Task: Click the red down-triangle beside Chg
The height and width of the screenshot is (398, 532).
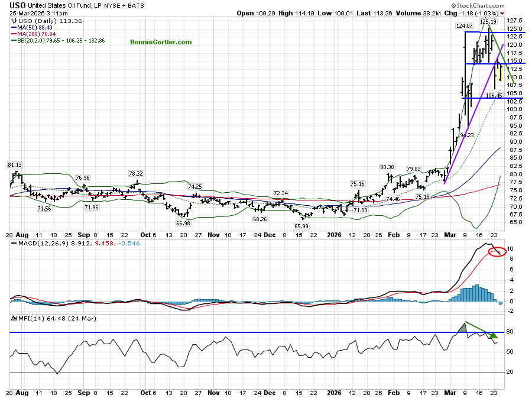Action: [502, 12]
